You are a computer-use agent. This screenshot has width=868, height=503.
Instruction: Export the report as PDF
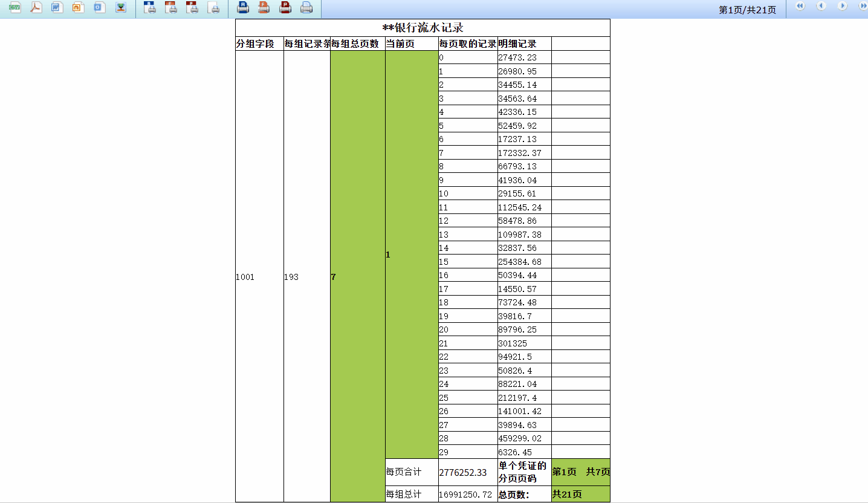click(x=36, y=8)
